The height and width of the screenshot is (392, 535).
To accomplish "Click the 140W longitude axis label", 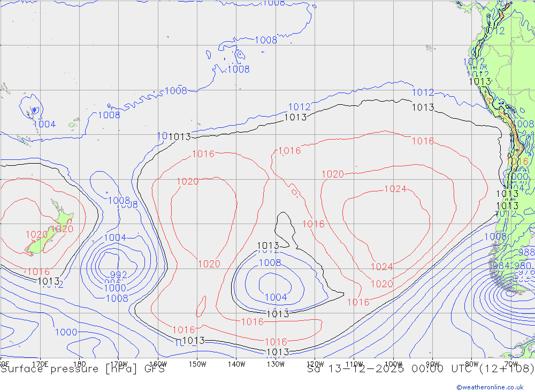I will tap(236, 364).
